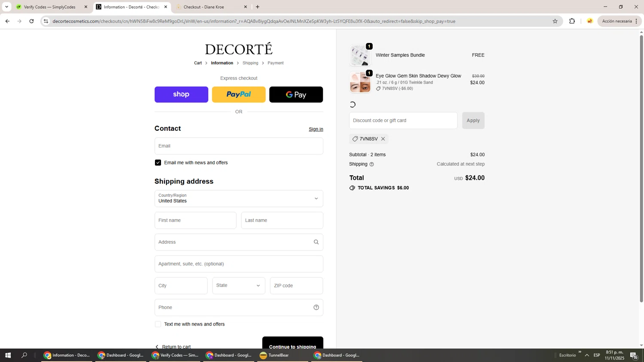This screenshot has height=362, width=644.
Task: Uncheck Email me with news and offers
Action: 158,163
